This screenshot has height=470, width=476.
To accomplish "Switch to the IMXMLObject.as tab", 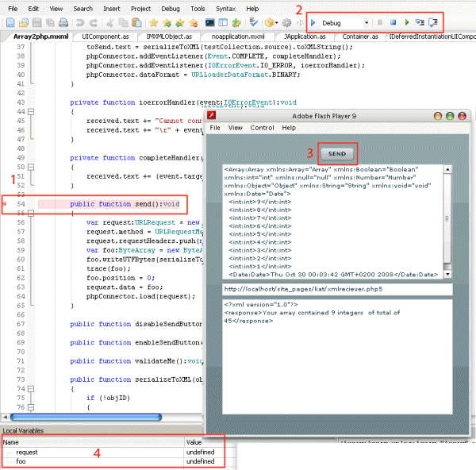I will tap(169, 37).
